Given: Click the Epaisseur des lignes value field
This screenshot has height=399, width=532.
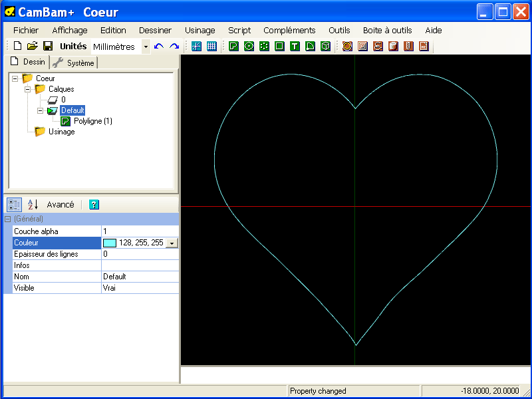Looking at the screenshot, I should pos(140,254).
